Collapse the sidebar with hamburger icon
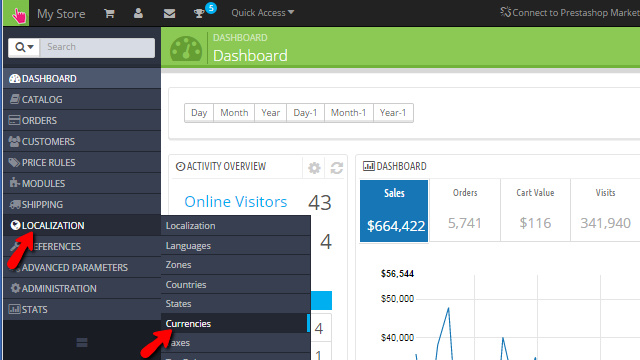640x360 pixels. (x=82, y=342)
